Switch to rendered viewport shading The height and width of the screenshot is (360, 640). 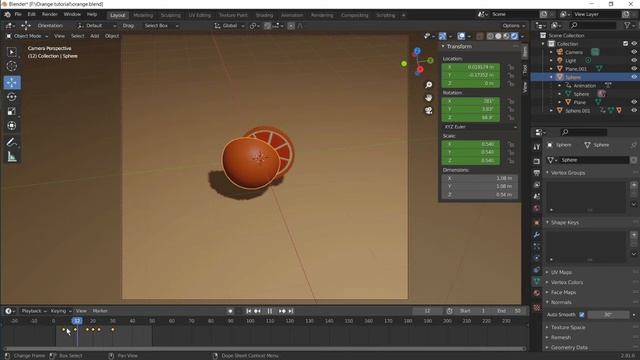coord(514,36)
